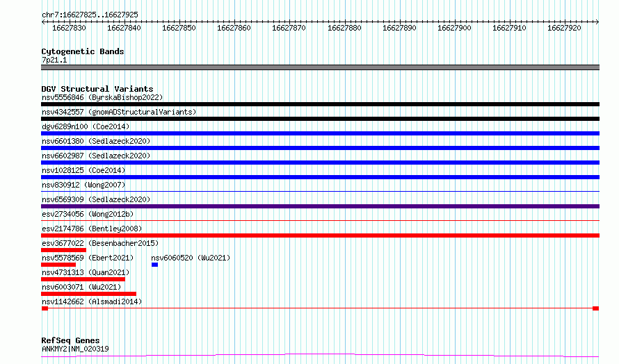619x364 pixels.
Task: Click ruler position 16627870
Action: coord(289,28)
